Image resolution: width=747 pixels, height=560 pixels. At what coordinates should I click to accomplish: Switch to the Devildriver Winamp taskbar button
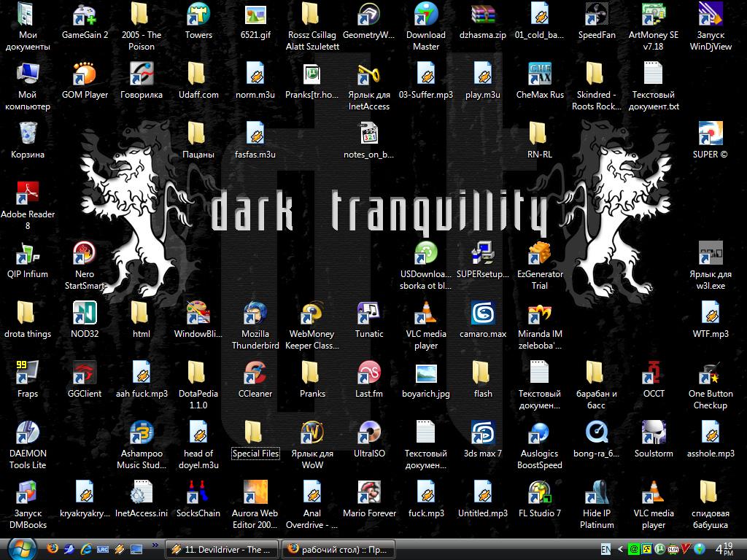222,550
